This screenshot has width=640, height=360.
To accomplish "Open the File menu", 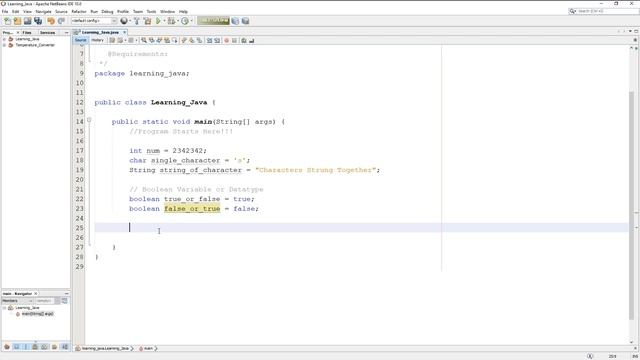I will point(5,11).
